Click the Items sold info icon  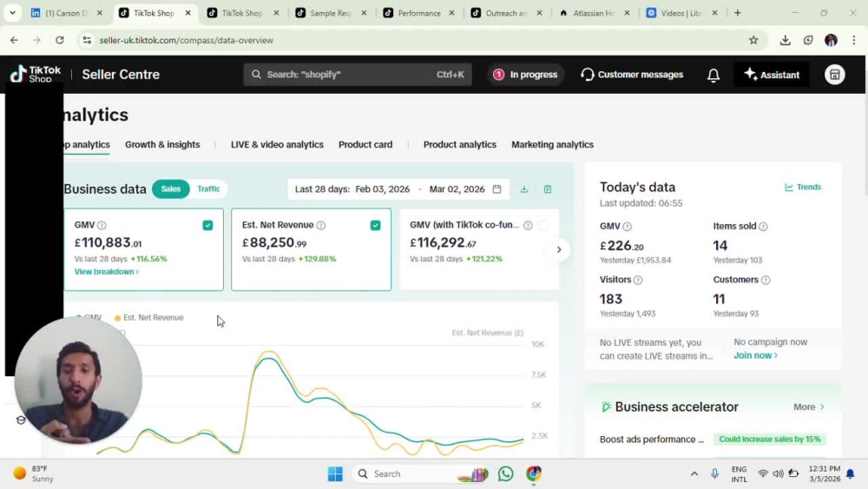pyautogui.click(x=763, y=227)
